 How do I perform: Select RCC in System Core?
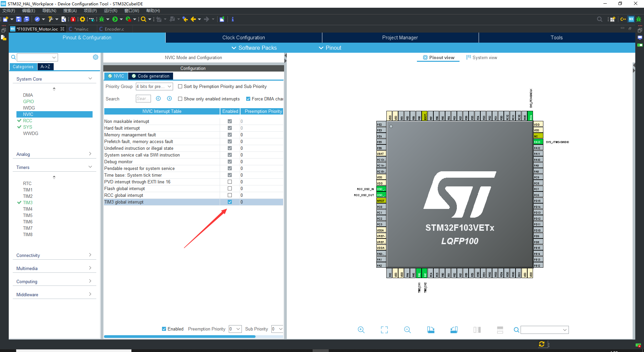pyautogui.click(x=28, y=121)
